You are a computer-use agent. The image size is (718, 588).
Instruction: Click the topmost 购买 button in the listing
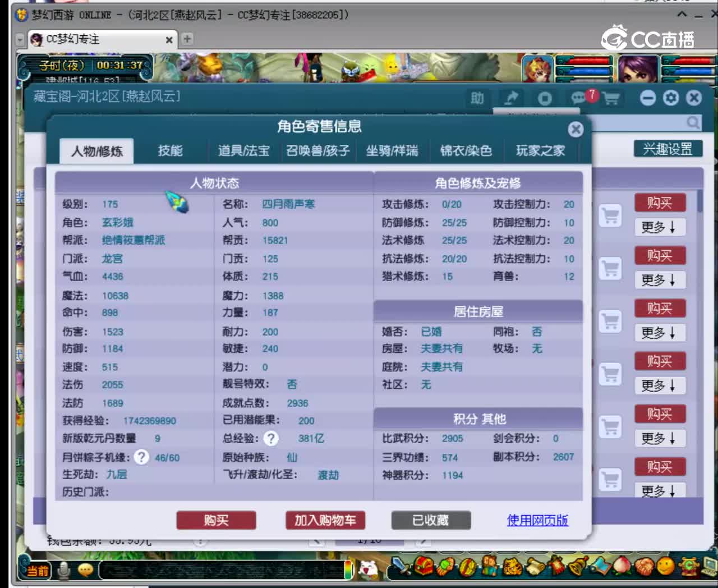tap(660, 203)
